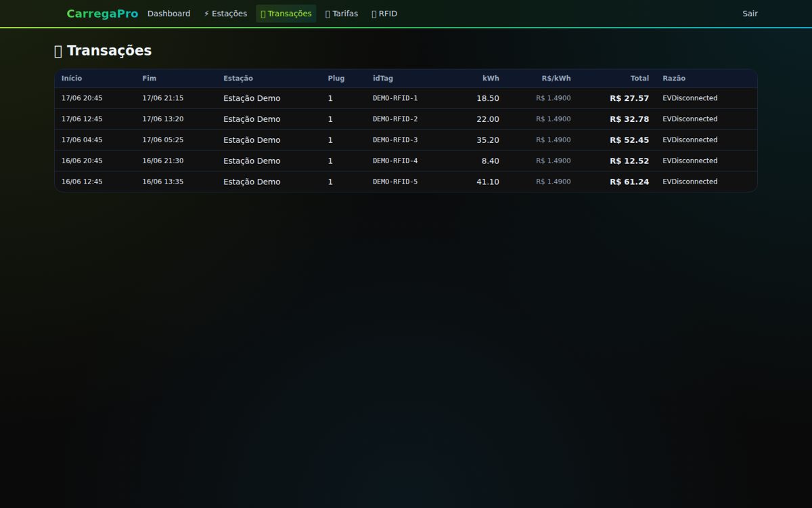Click the kWh column header
This screenshot has height=508, width=812.
[x=491, y=79]
